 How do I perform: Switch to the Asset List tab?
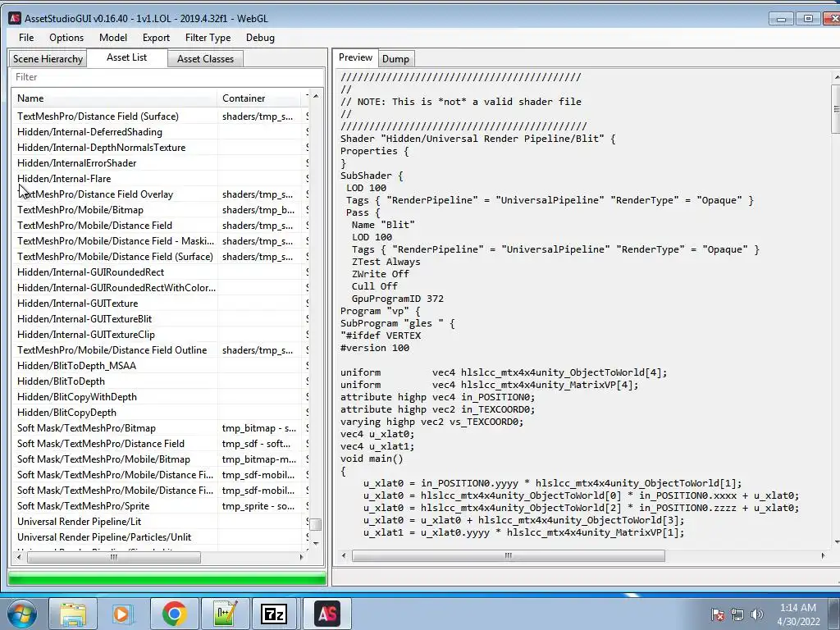[x=126, y=57]
